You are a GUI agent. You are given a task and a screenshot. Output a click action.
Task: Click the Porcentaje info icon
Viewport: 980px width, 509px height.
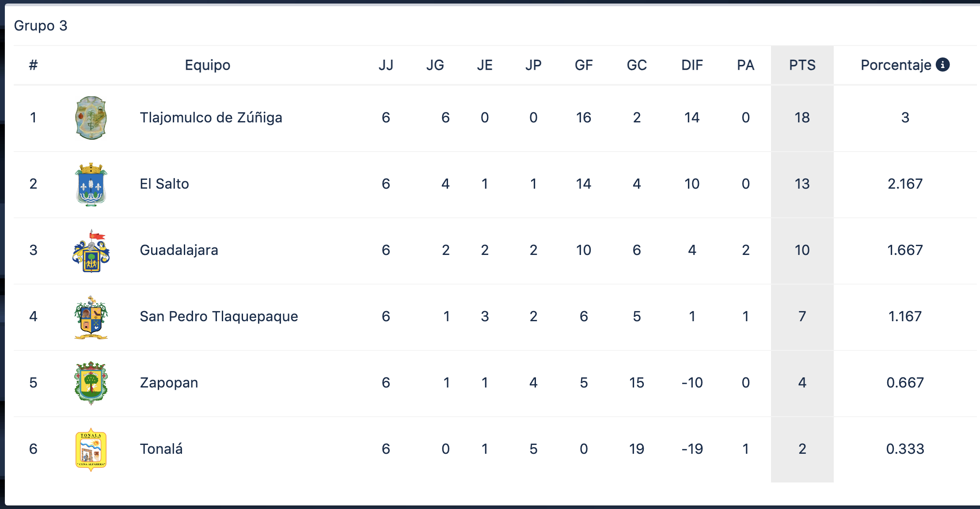(942, 65)
